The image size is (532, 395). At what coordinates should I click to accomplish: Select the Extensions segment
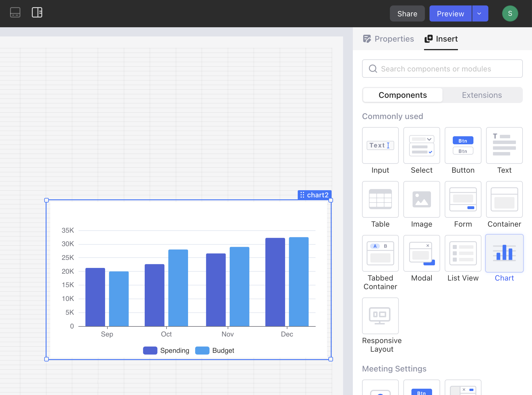(x=482, y=95)
